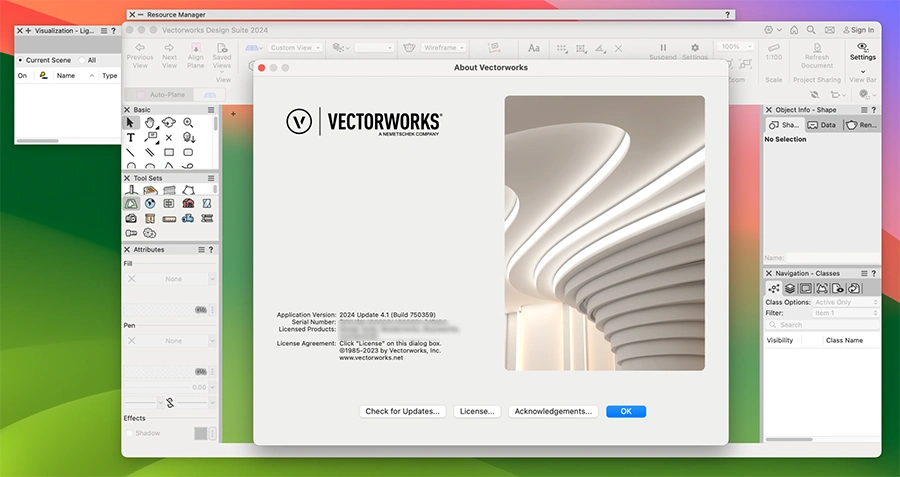Choose the Text tool in Basic palette

click(x=131, y=138)
